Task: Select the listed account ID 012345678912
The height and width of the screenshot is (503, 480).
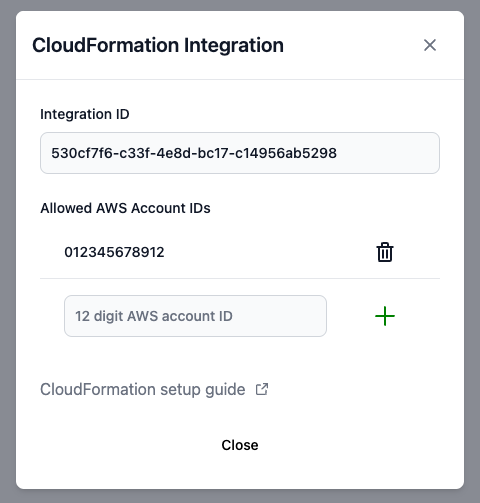Action: pos(114,252)
